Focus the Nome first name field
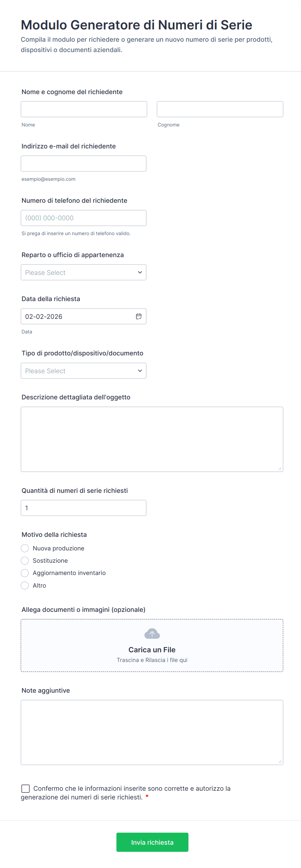 pos(84,109)
